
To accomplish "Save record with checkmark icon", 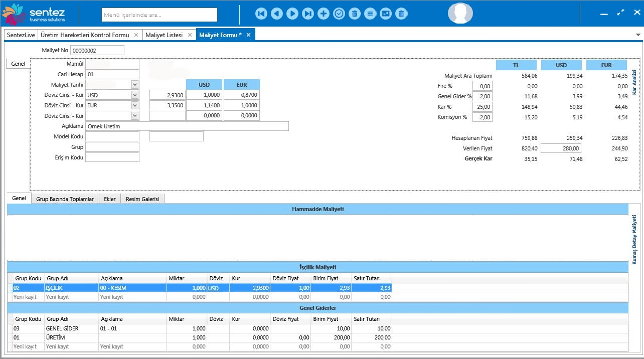I will pos(339,14).
